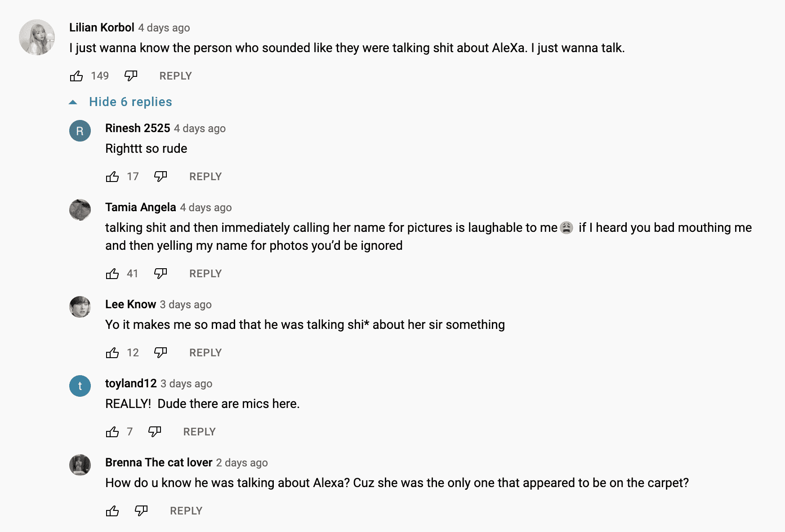Click Rinesh 2525's R avatar
Viewport: 785px width, 532px height.
(x=80, y=131)
